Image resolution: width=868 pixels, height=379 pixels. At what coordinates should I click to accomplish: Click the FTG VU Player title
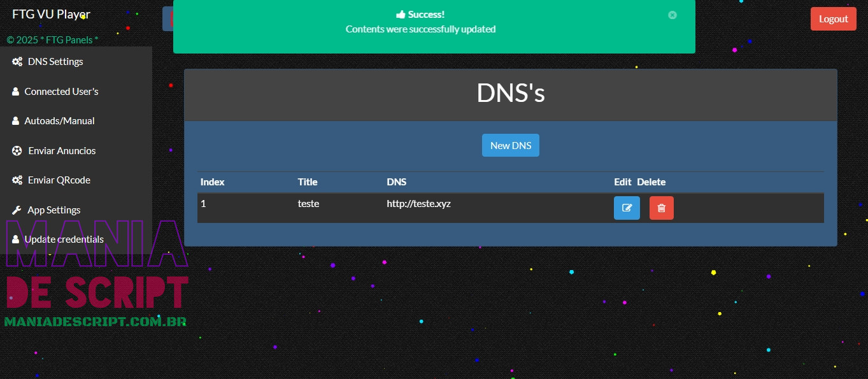tap(51, 14)
